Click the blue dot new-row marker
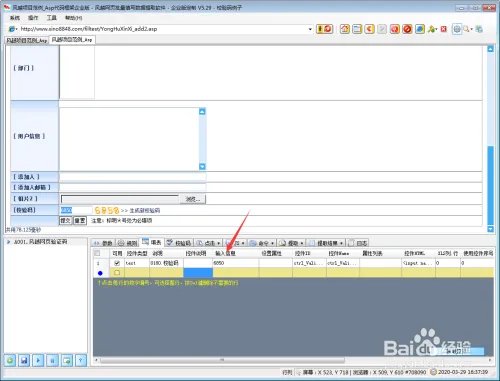The width and height of the screenshot is (500, 381). [x=100, y=273]
